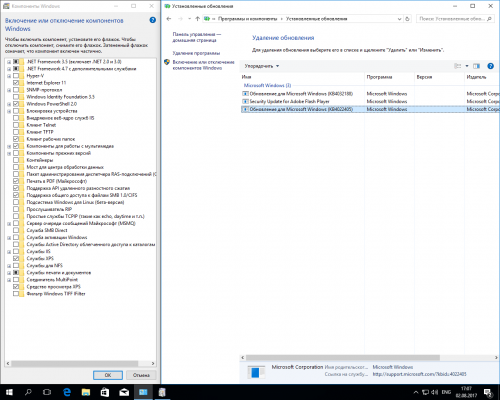Screen dimensions: 500x400
Task: Toggle the preview pane icon
Action: (x=477, y=66)
